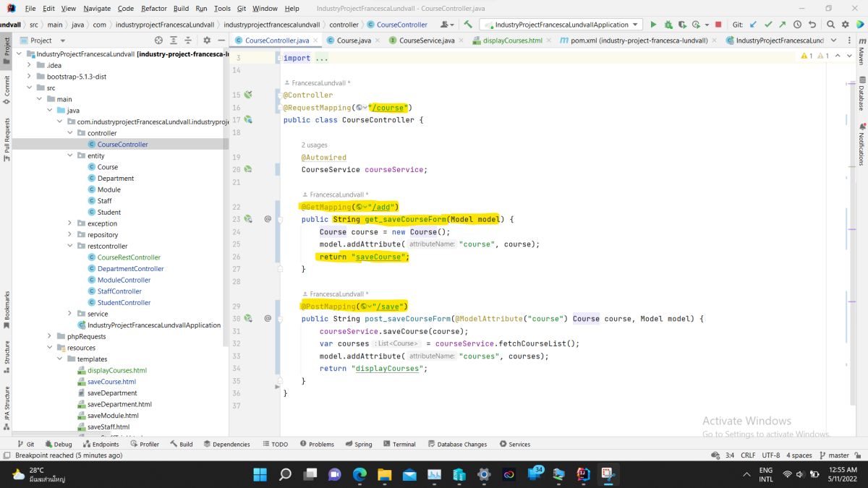Open Endpoints tool window
The height and width of the screenshot is (488, 868).
pyautogui.click(x=101, y=444)
